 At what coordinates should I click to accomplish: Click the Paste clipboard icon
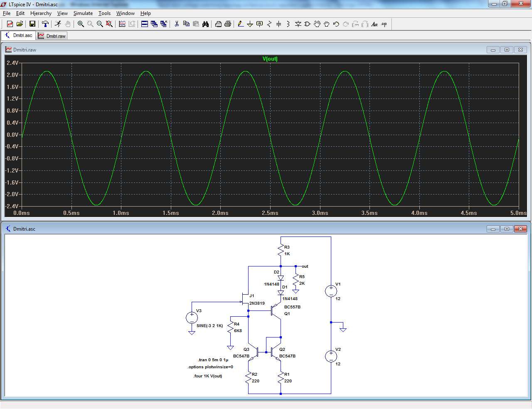(x=196, y=24)
